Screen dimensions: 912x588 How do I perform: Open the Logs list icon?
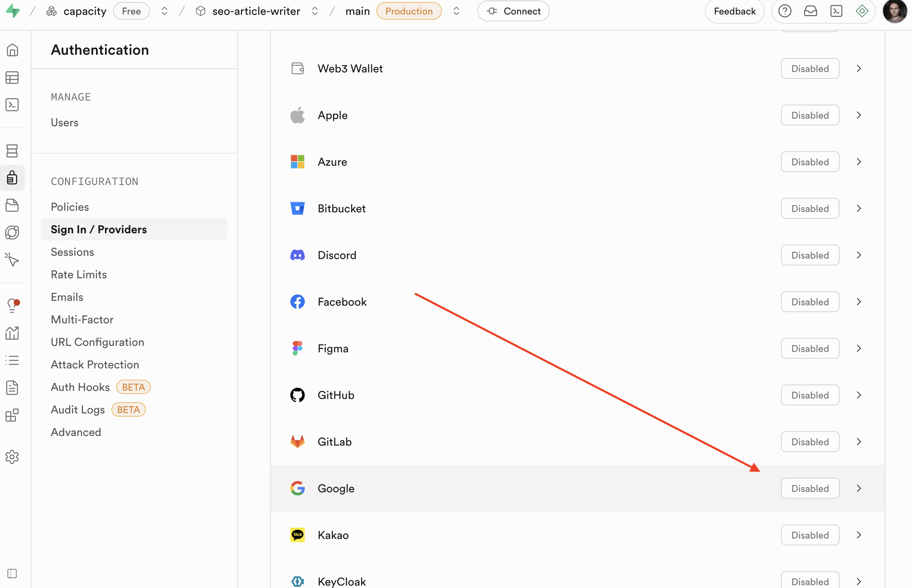12,360
